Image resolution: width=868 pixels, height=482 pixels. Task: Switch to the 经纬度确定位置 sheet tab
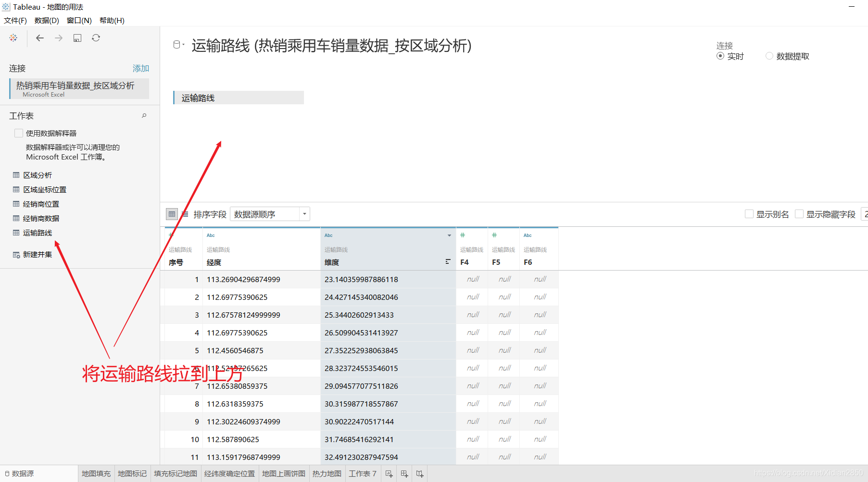[229, 474]
